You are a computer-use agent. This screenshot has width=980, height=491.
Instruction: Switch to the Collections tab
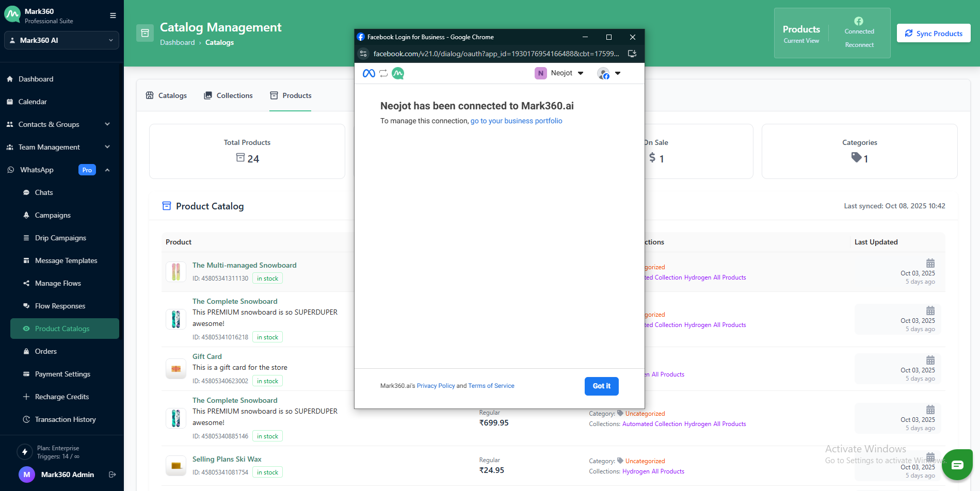pos(228,95)
